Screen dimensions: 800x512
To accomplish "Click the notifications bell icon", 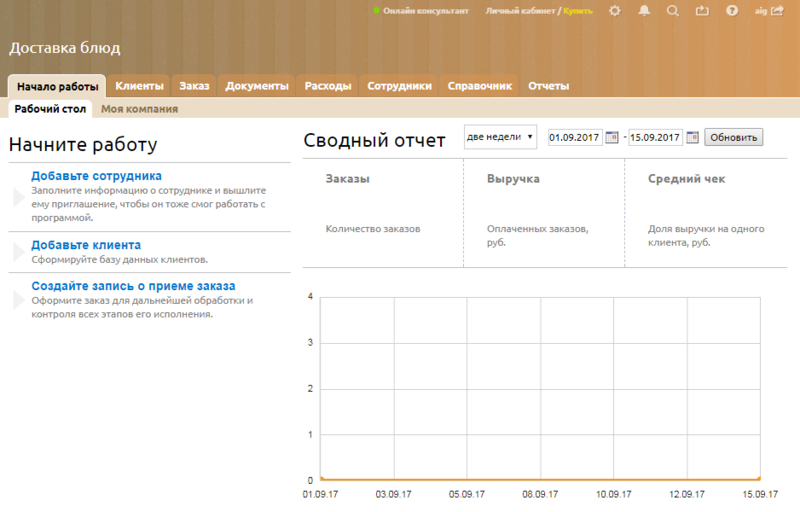I will pyautogui.click(x=644, y=11).
